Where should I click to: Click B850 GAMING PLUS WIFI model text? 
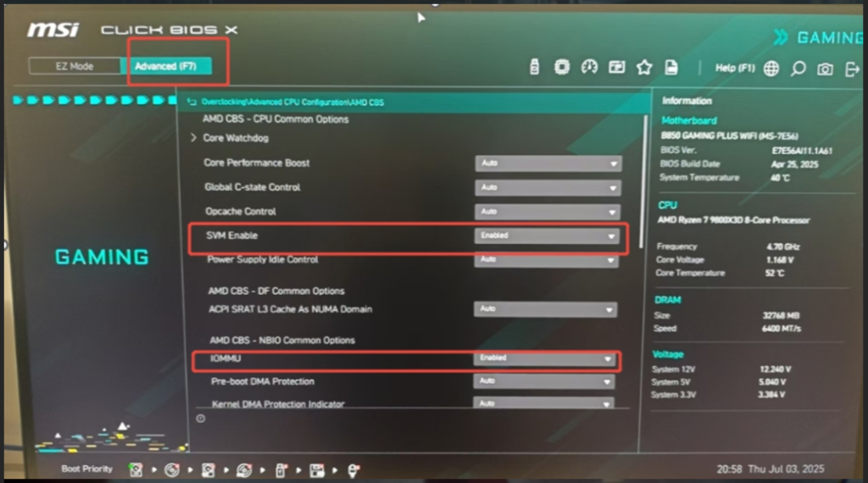pos(729,136)
